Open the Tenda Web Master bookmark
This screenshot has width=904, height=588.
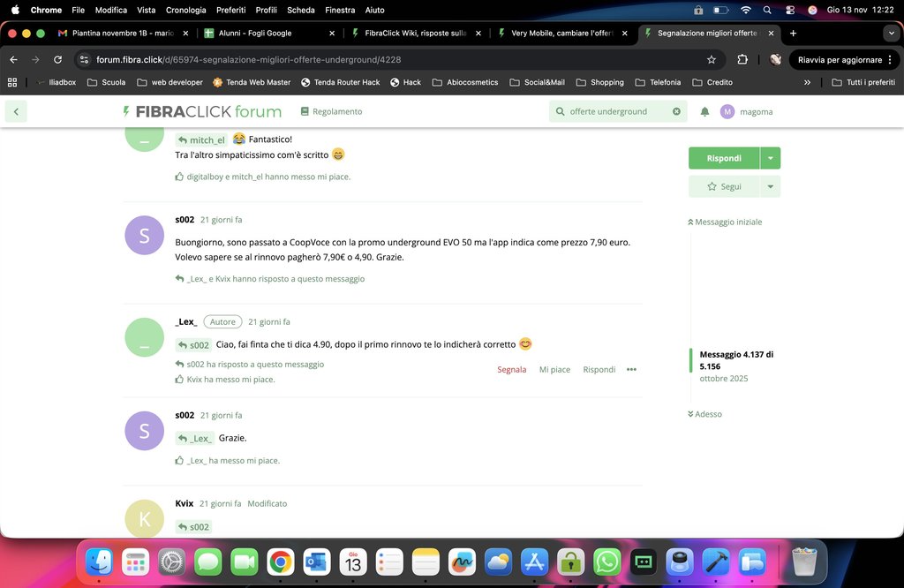pyautogui.click(x=252, y=82)
